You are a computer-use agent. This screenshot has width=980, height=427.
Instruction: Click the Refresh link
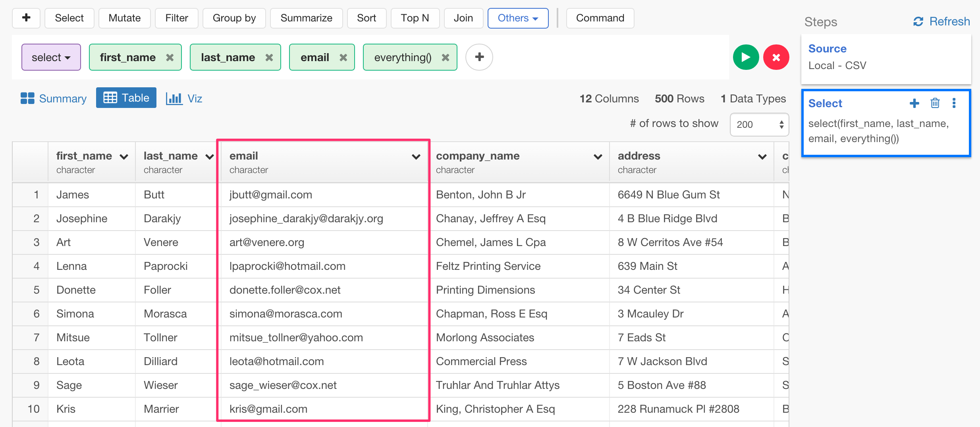point(949,21)
